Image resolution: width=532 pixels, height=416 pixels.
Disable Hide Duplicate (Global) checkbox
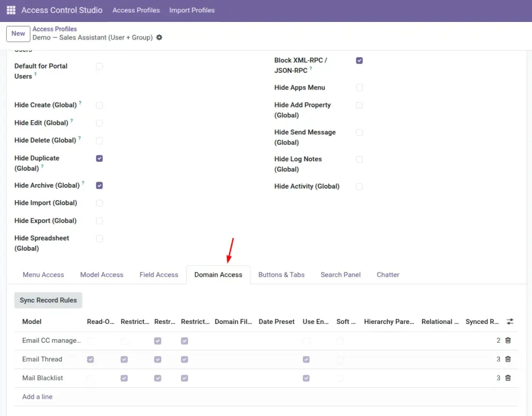(x=99, y=158)
